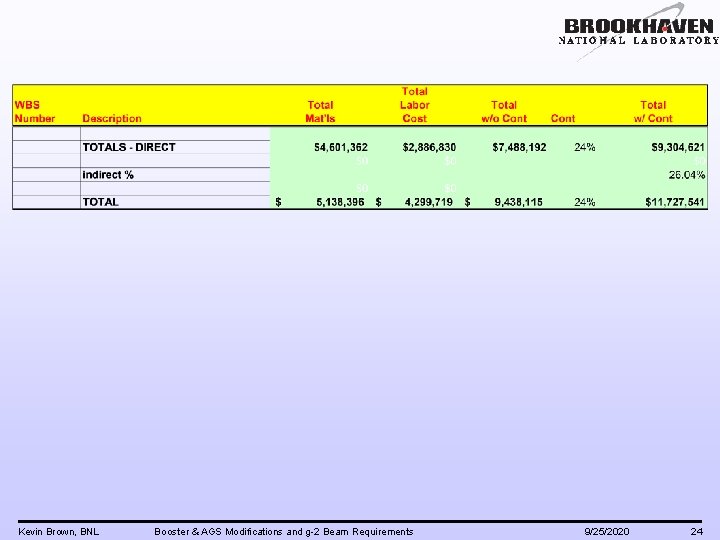720x540 pixels.
Task: Click the 'TOTAL' row label
Action: (101, 202)
